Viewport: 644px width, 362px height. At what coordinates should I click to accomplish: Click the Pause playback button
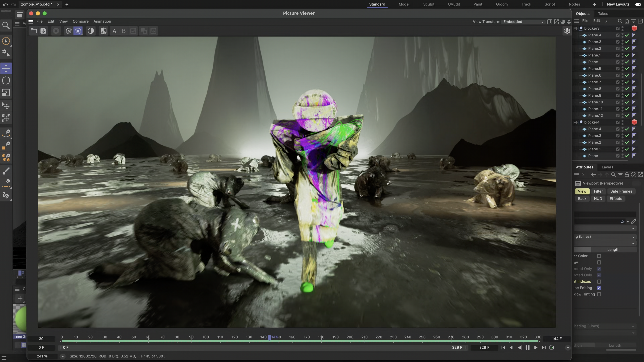[528, 348]
